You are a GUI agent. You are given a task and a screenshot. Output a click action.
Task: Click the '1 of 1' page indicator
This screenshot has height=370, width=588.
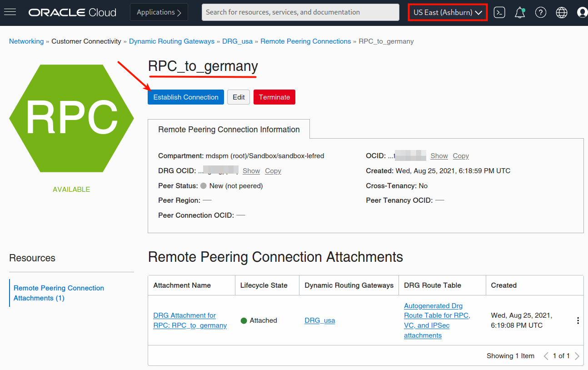[561, 356]
